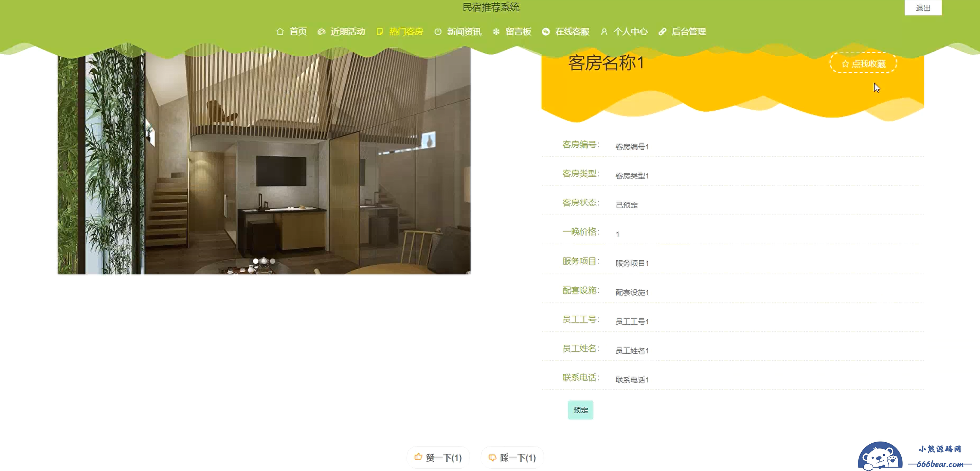Click the person icon beside 个人中心

[604, 32]
